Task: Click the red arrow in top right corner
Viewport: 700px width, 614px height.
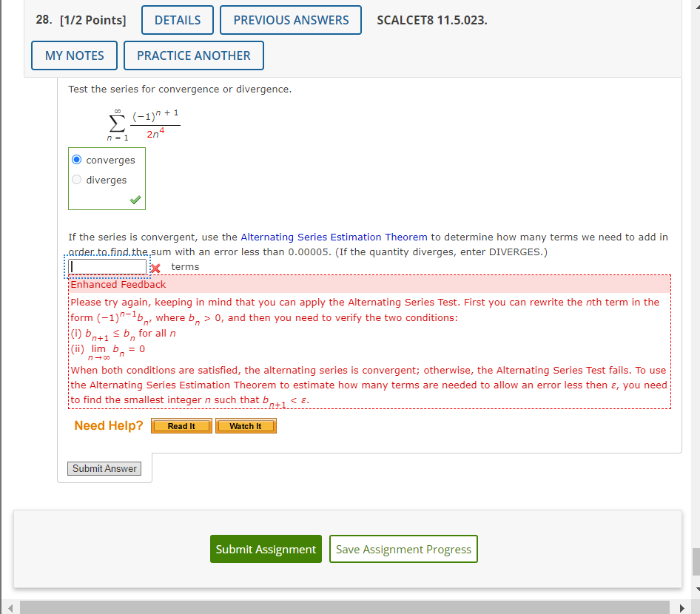Action: [695, 6]
